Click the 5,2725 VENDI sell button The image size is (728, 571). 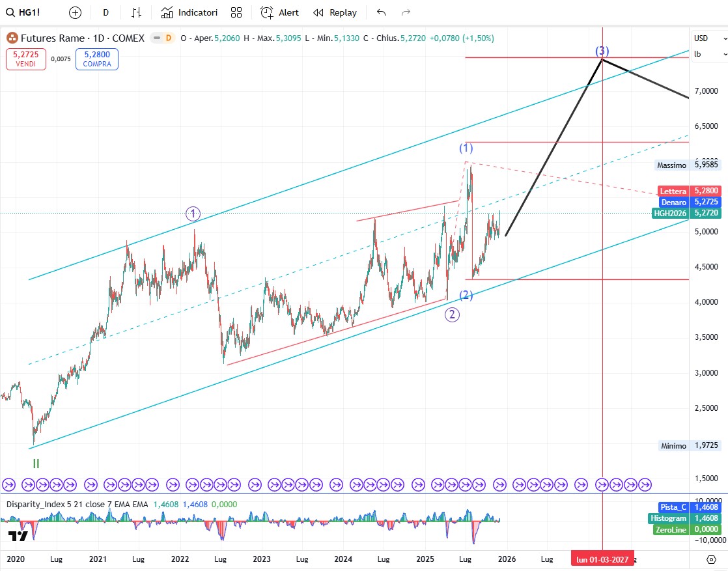tap(26, 59)
